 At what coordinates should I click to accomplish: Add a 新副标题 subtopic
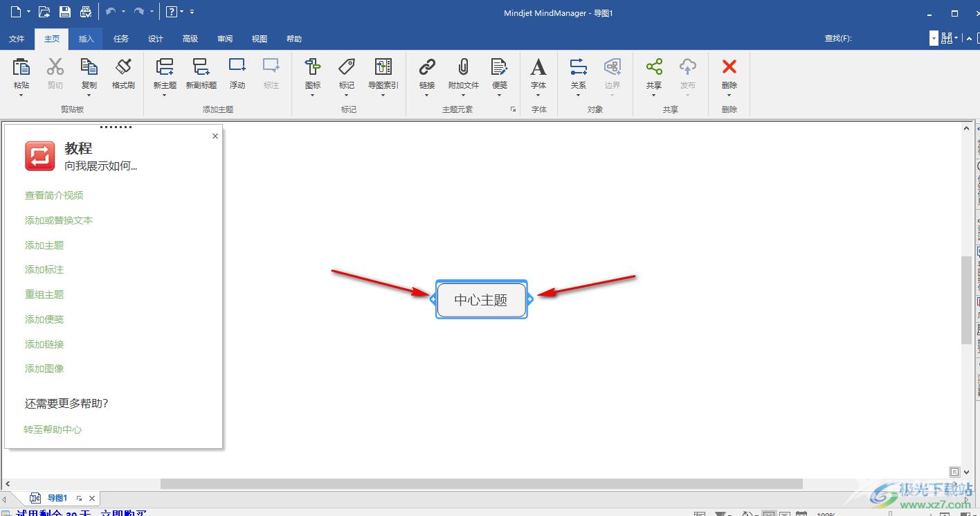tap(201, 67)
